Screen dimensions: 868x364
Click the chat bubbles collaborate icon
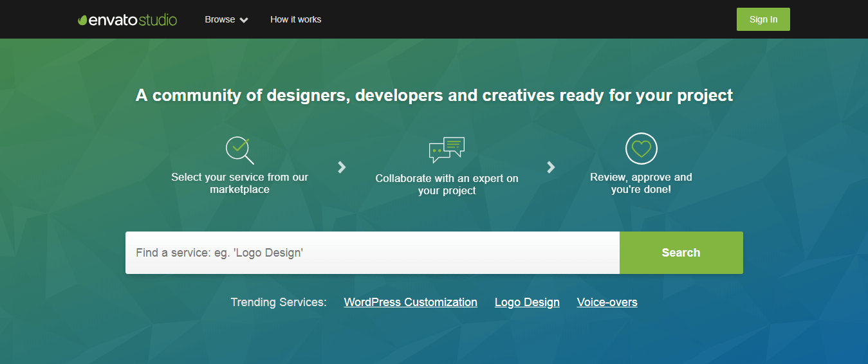447,150
